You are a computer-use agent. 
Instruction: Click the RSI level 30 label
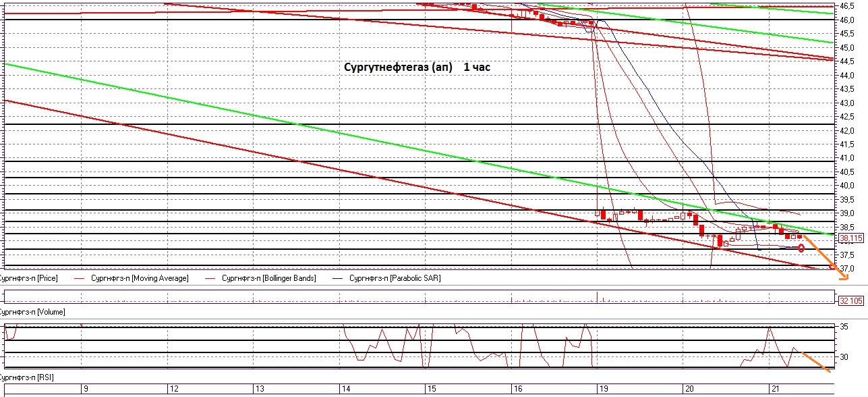tap(844, 356)
